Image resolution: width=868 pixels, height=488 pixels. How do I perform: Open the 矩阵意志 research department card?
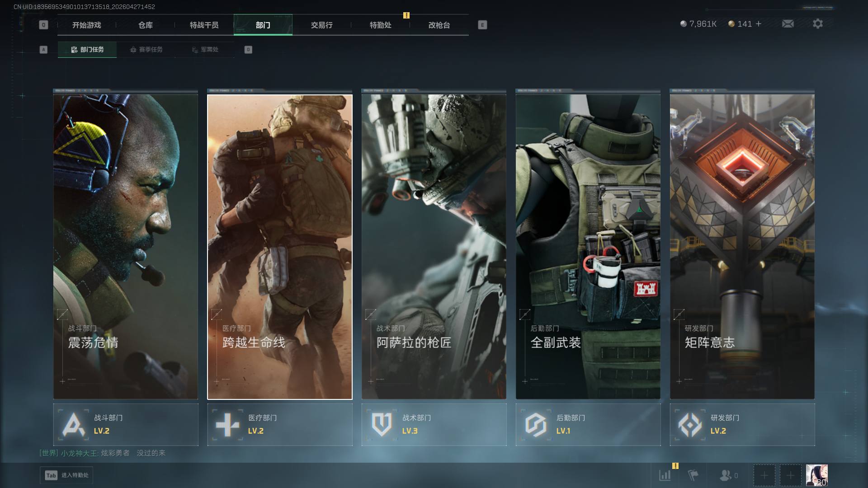tap(742, 247)
